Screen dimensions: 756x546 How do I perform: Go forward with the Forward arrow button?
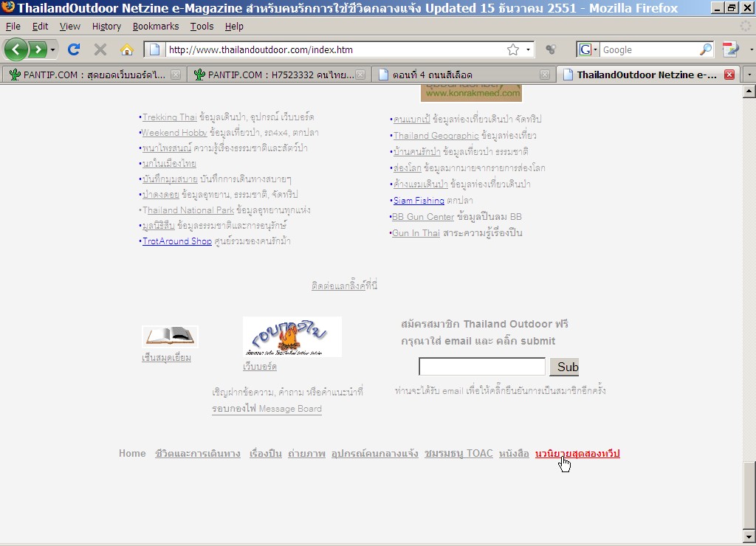pos(38,49)
